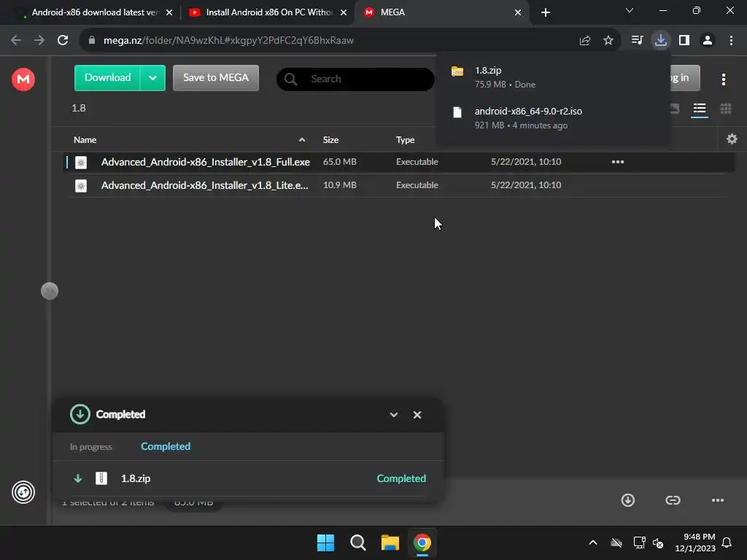Go forward in browser history

click(x=39, y=40)
